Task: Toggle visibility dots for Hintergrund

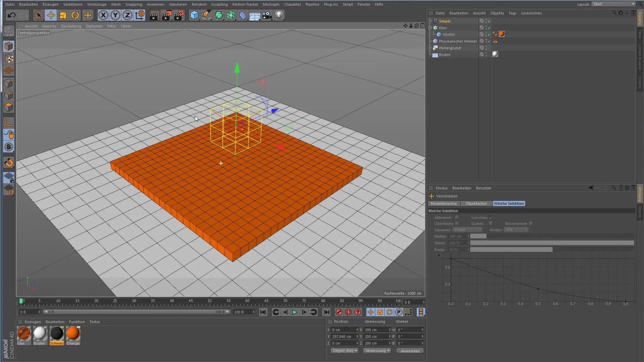Action: 486,48
